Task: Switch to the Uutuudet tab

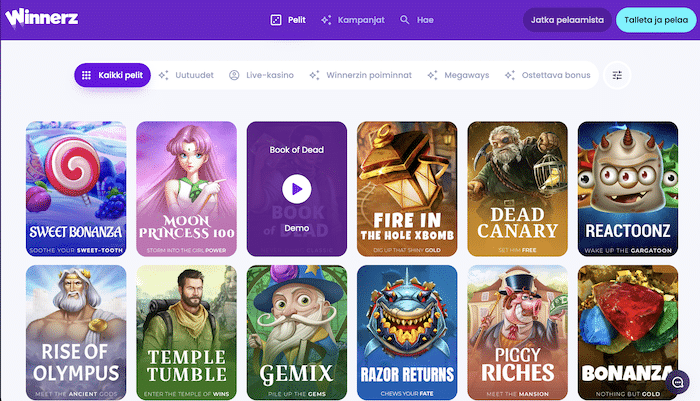Action: tap(186, 75)
